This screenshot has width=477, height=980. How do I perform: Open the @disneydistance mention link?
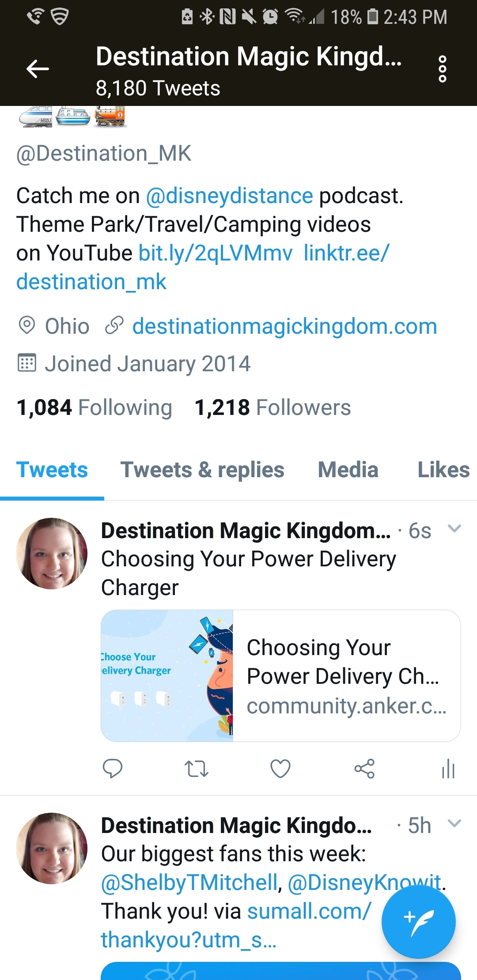(x=229, y=196)
